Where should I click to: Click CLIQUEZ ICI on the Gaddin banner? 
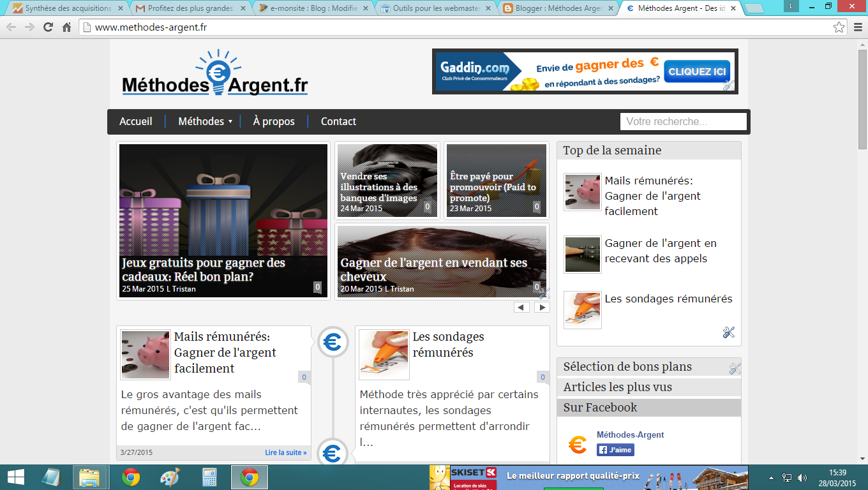click(697, 71)
